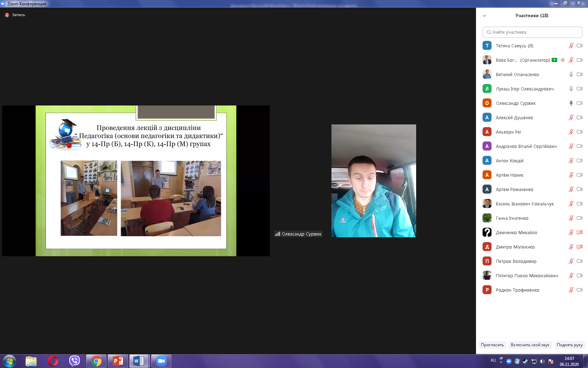Click the disabled camera icon for Демченко Михайло

click(x=580, y=232)
